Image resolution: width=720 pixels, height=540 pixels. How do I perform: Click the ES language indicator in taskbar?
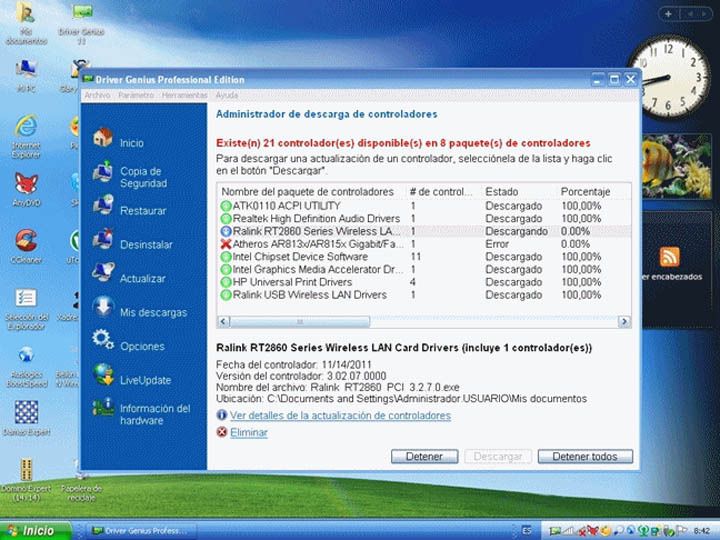(527, 531)
